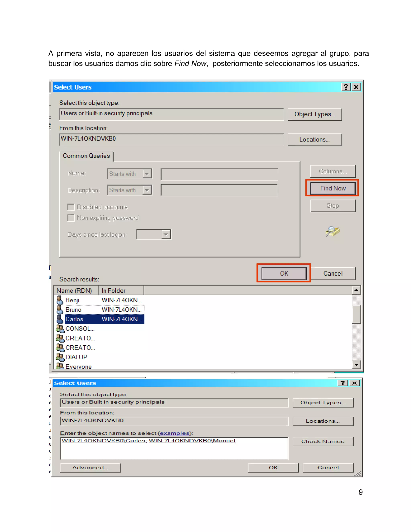This screenshot has width=411, height=532.
Task: Expand the Days since last logon dropdown
Action: (166, 234)
